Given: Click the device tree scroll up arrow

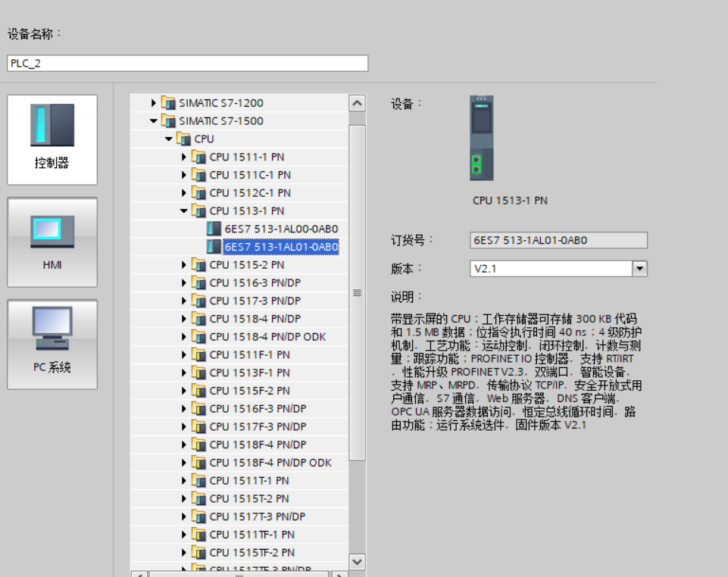Looking at the screenshot, I should (x=357, y=103).
